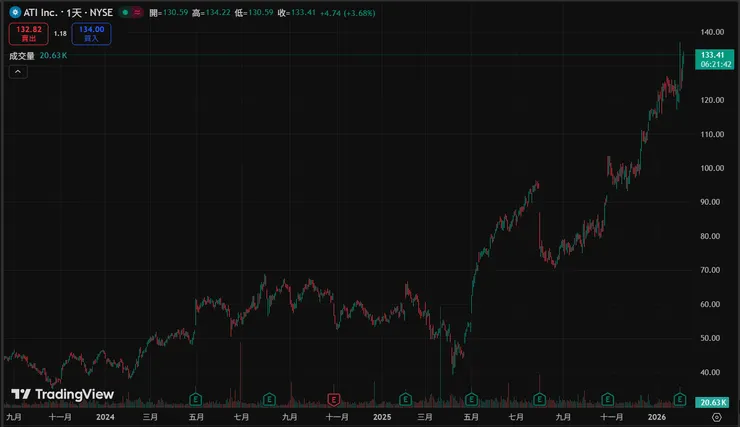Click the 100.00 price axis label
Image resolution: width=740 pixels, height=427 pixels.
[712, 168]
